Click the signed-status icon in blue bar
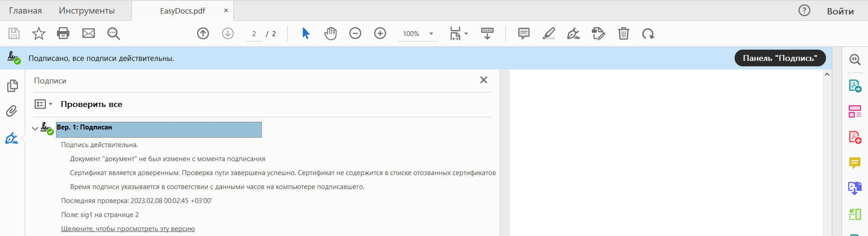 pos(14,58)
